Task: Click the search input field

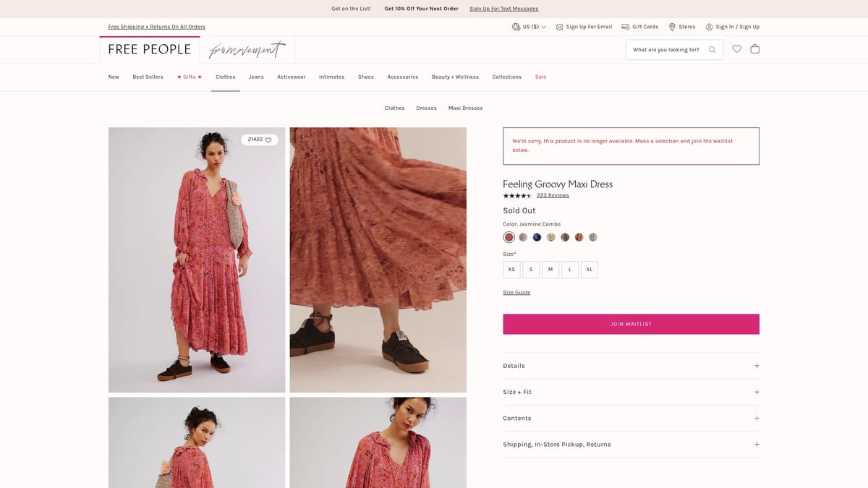Action: (665, 50)
